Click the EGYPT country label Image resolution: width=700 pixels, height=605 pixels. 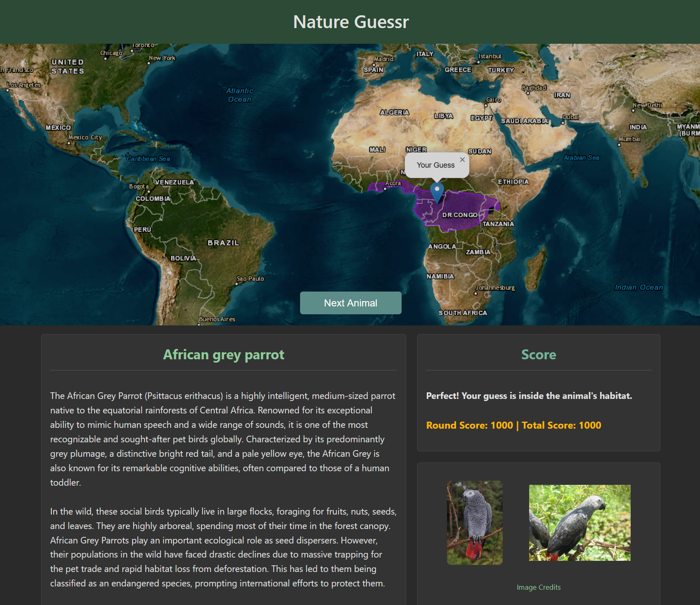point(482,118)
